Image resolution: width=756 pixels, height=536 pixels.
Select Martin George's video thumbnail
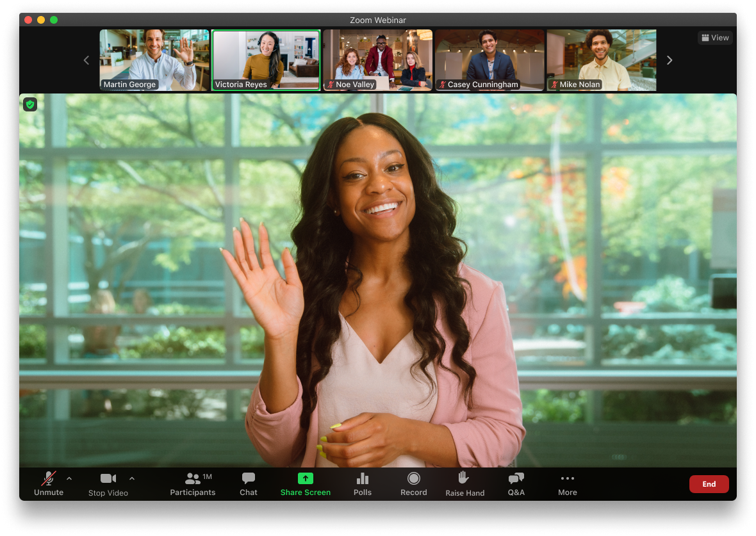tap(154, 60)
